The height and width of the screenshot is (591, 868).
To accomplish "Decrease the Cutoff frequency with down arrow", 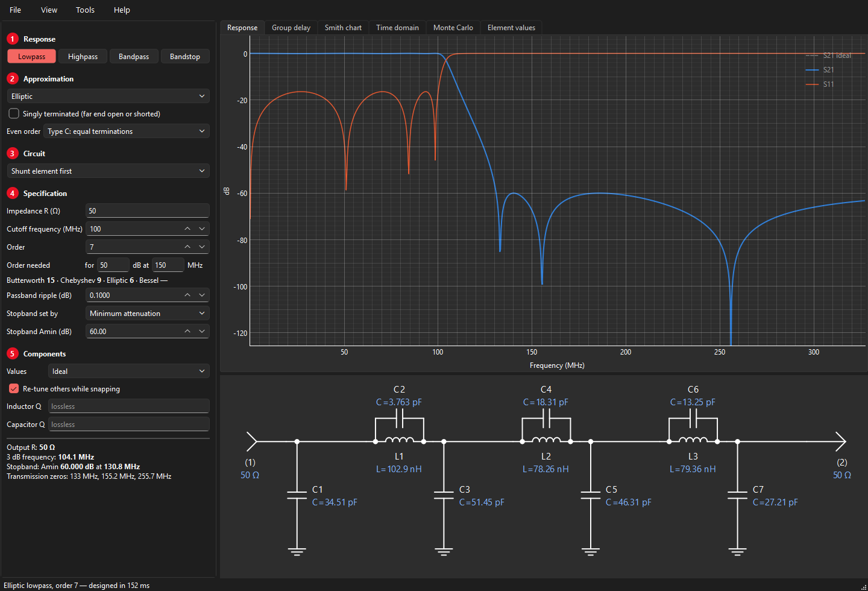I will (x=202, y=229).
